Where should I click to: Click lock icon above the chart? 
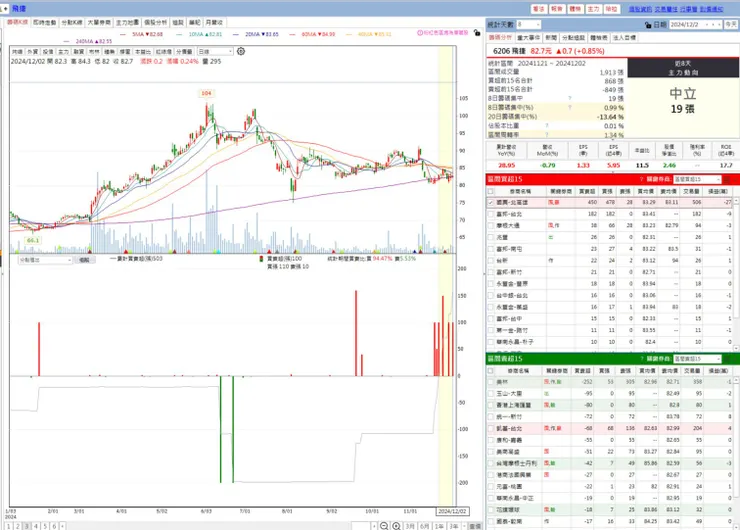coord(477,33)
